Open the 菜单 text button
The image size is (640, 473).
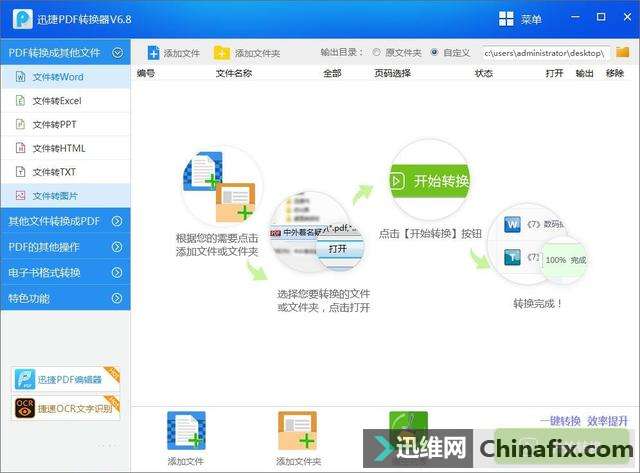[531, 19]
